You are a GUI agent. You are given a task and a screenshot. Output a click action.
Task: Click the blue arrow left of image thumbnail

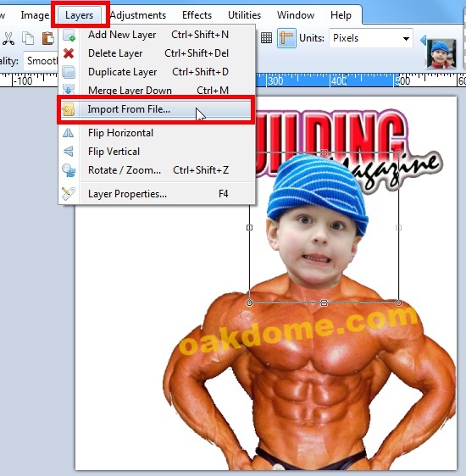coord(423,40)
